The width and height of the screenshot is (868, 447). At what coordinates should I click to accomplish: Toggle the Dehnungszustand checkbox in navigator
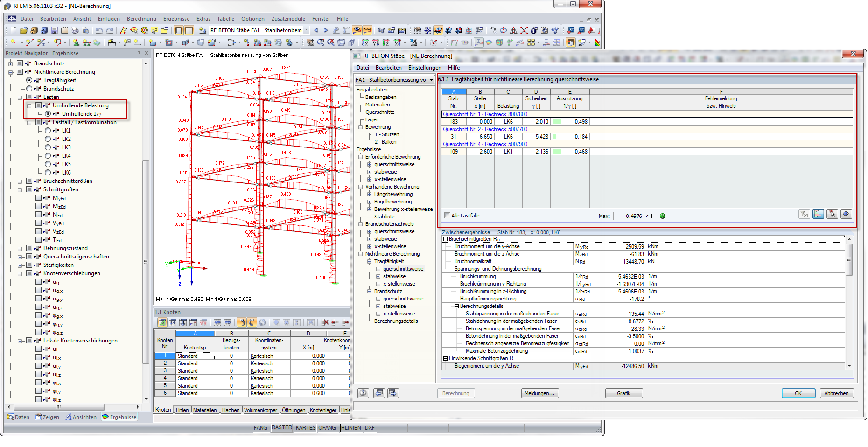29,248
